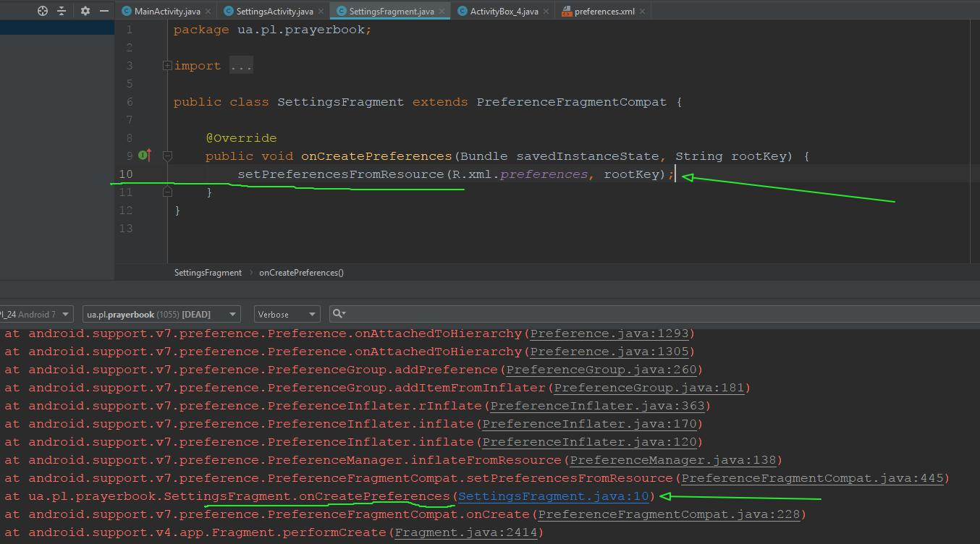The width and height of the screenshot is (980, 544).
Task: Open the PreferenceFragmentCompat.java:228 link
Action: (669, 514)
